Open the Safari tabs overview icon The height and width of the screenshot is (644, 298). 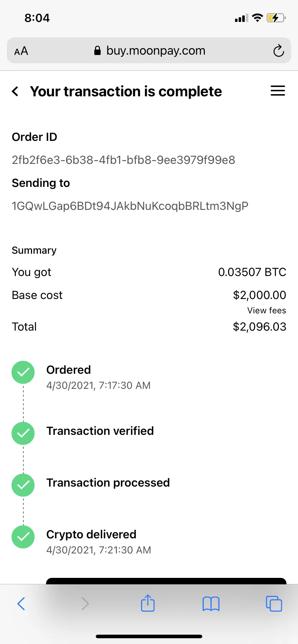274,604
